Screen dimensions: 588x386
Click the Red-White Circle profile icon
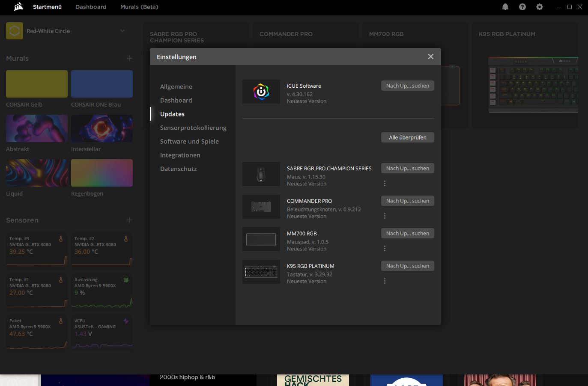15,31
